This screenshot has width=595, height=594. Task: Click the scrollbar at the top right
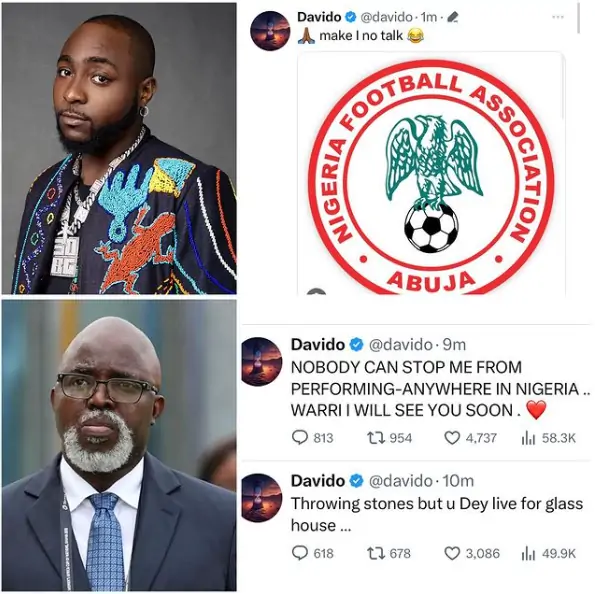tap(578, 18)
